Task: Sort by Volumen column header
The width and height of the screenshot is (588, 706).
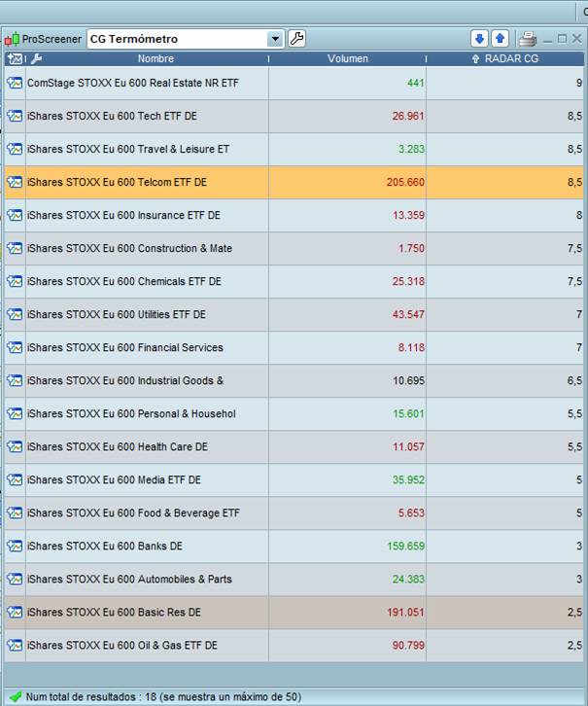Action: pyautogui.click(x=347, y=58)
